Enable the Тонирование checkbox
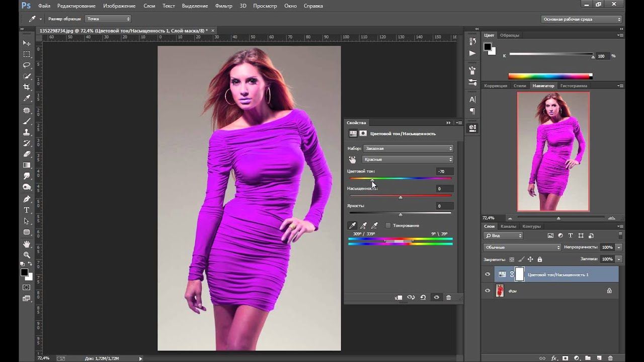This screenshot has height=362, width=644. [x=388, y=226]
